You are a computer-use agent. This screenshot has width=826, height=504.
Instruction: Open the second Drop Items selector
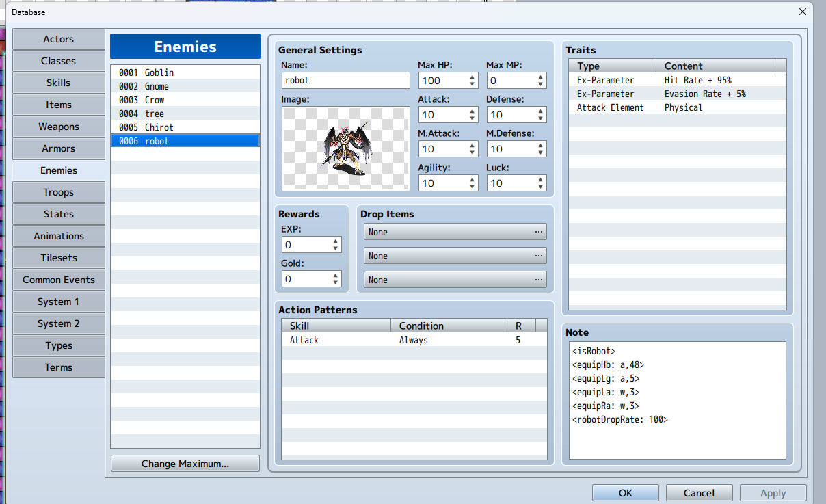(455, 256)
